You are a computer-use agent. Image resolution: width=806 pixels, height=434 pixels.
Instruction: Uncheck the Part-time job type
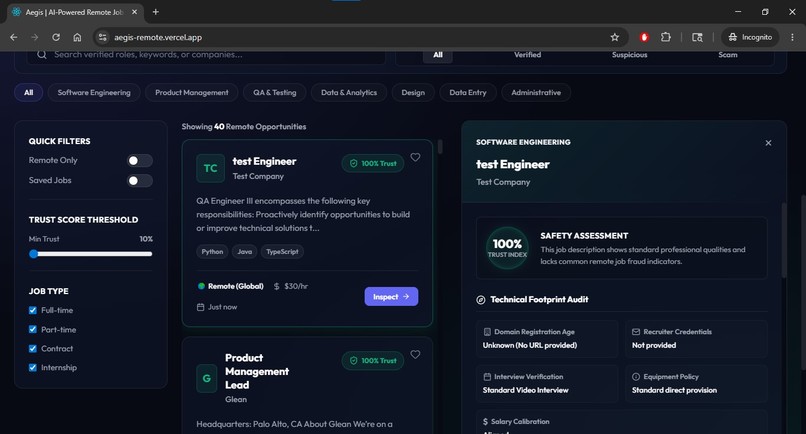33,329
